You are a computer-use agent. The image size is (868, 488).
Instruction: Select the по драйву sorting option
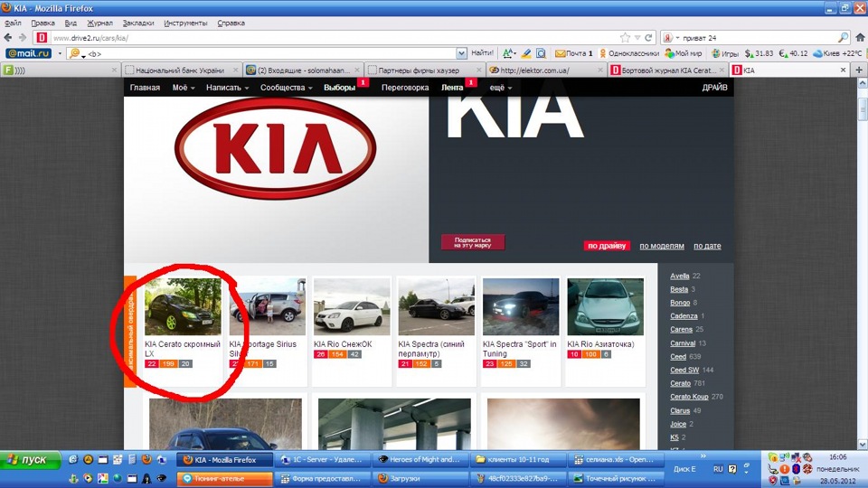pos(607,246)
